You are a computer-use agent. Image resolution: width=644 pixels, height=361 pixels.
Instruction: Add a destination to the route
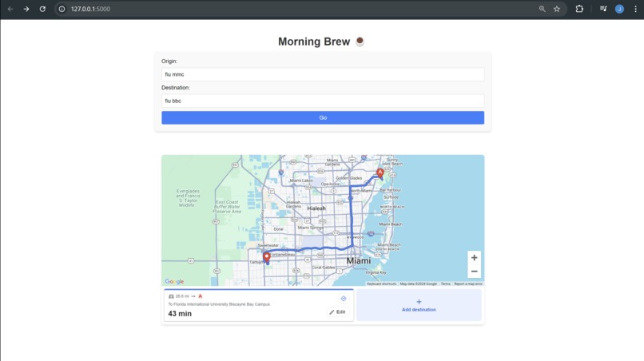pos(419,305)
